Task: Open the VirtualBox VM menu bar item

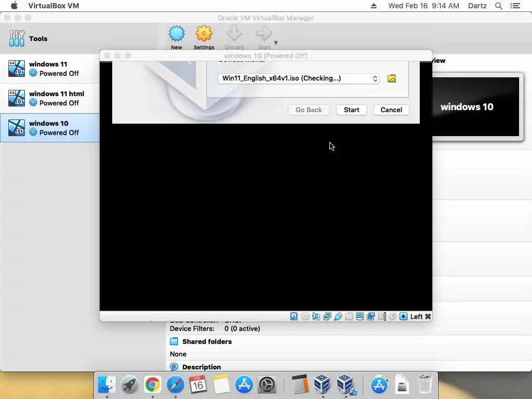Action: tap(54, 6)
